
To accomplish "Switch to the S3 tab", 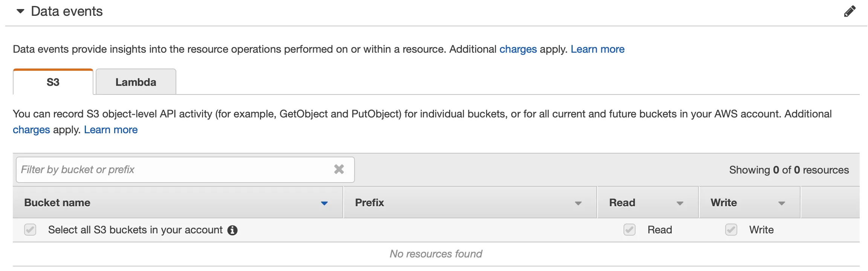I will tap(53, 82).
